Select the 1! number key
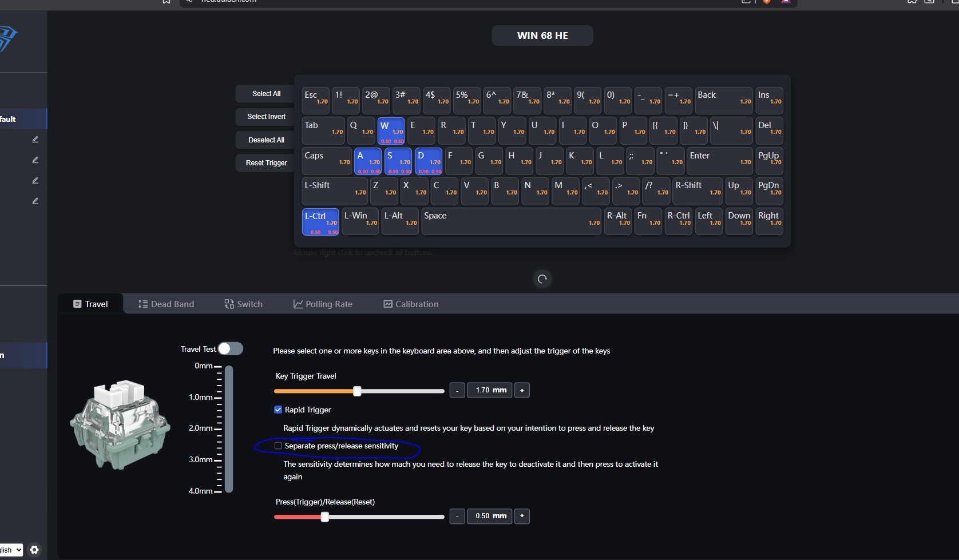Viewport: 959px width, 560px height. pos(346,101)
